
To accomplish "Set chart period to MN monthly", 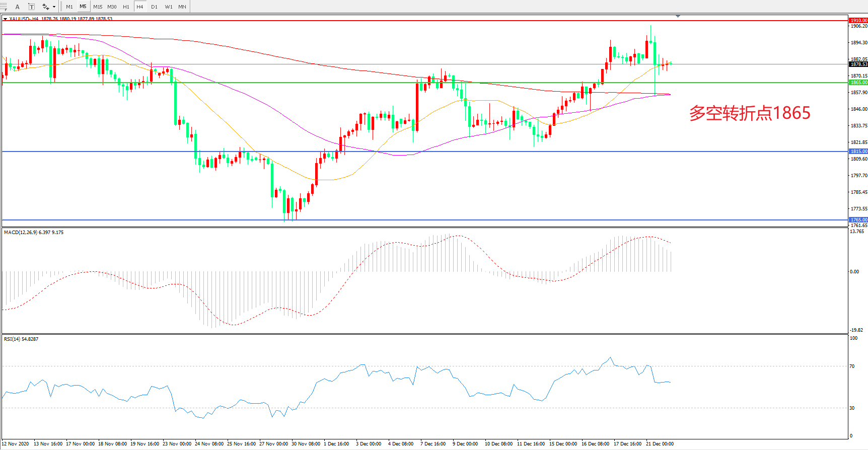I will (x=182, y=7).
